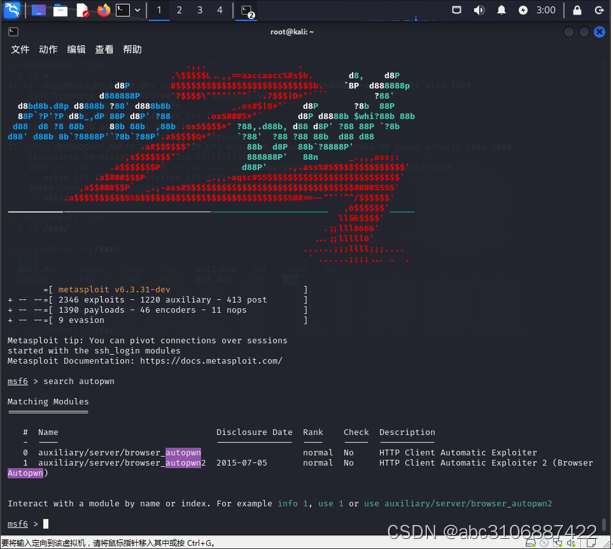Image resolution: width=613 pixels, height=549 pixels.
Task: Open the file manager from the panel
Action: click(60, 10)
